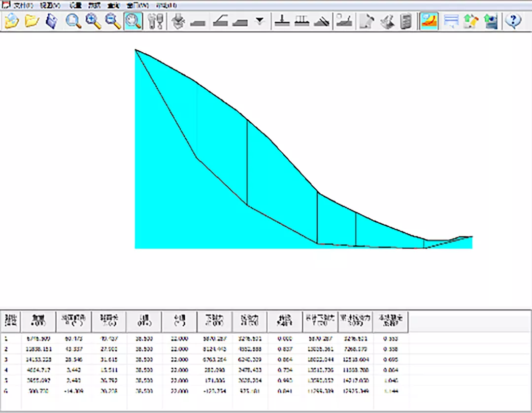The image size is (532, 413).
Task: Select the Zoom Out magnifier tool
Action: pyautogui.click(x=113, y=21)
